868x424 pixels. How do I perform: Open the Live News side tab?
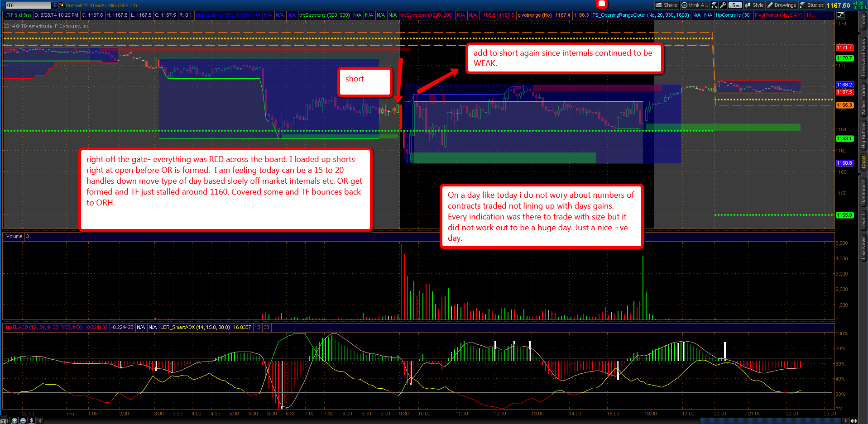[863, 248]
